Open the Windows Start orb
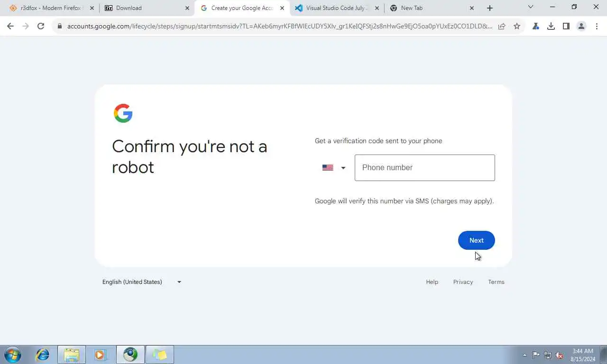 click(x=13, y=355)
